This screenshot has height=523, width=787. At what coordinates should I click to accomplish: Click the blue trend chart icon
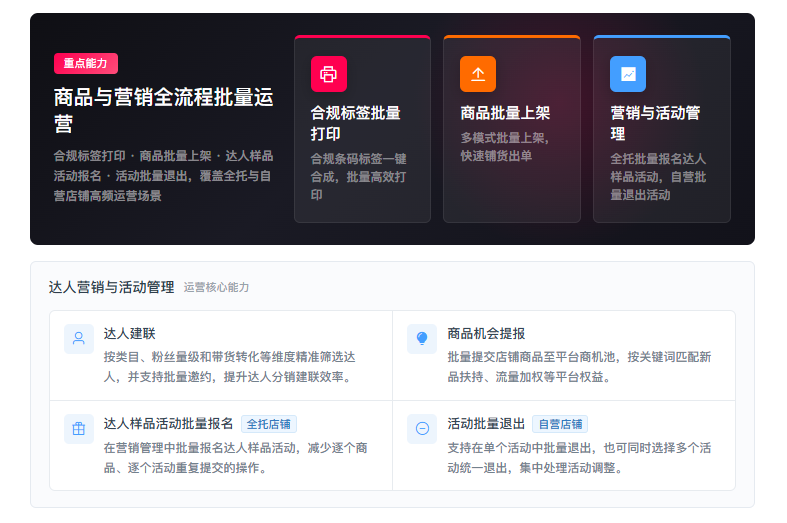click(x=628, y=74)
